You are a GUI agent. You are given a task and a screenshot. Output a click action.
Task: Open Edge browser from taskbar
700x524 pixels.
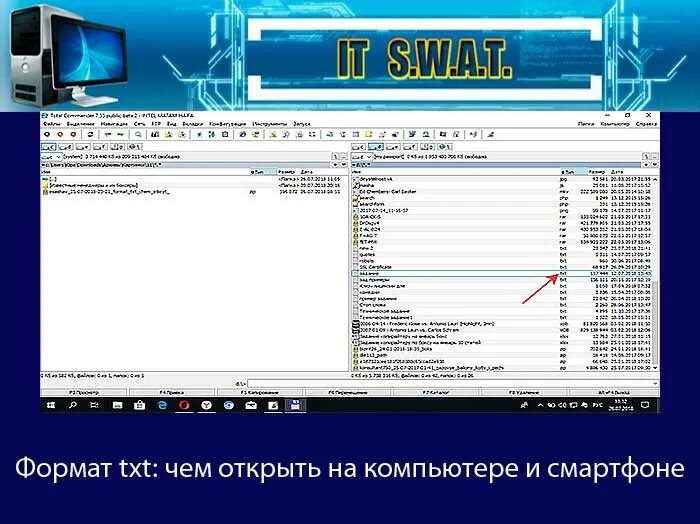(x=162, y=405)
